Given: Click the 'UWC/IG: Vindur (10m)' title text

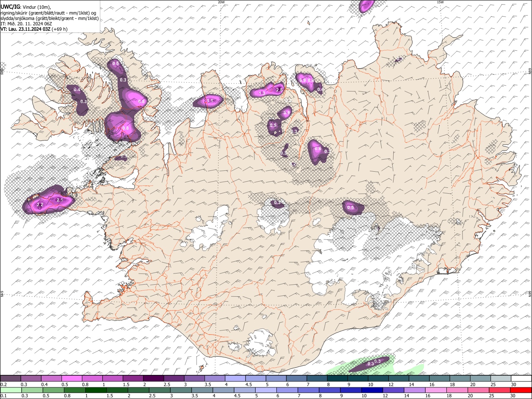Looking at the screenshot, I should 25,7.
